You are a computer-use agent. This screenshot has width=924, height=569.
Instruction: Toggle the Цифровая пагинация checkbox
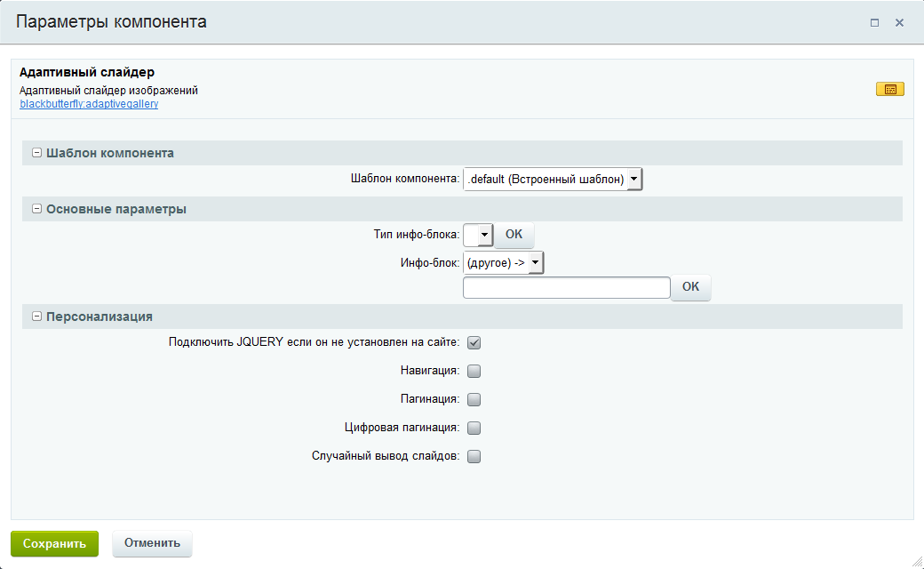tap(474, 428)
